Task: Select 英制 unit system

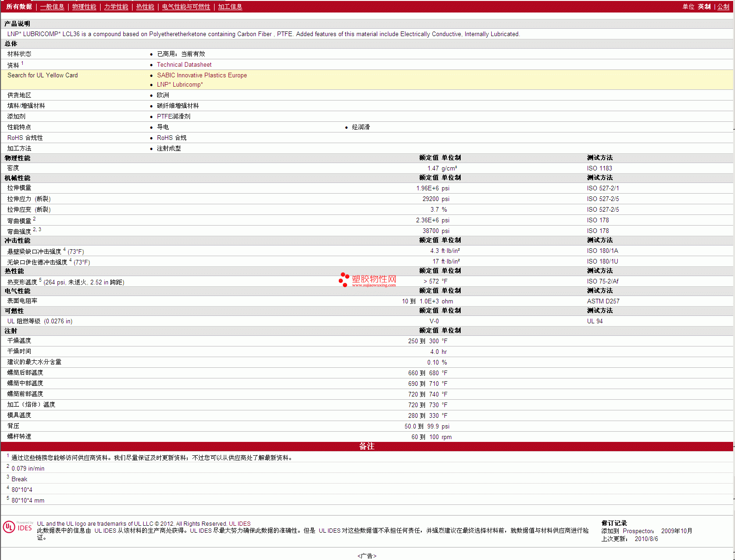Action: click(x=704, y=6)
